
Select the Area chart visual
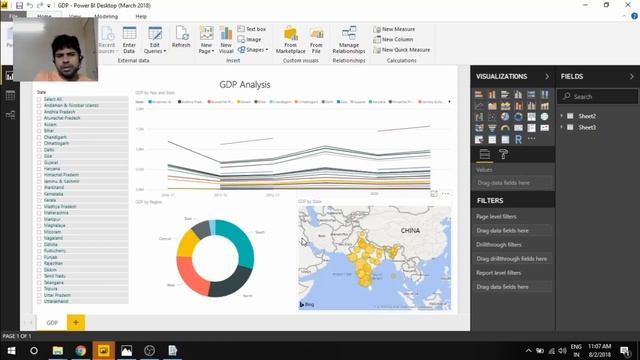(492, 106)
